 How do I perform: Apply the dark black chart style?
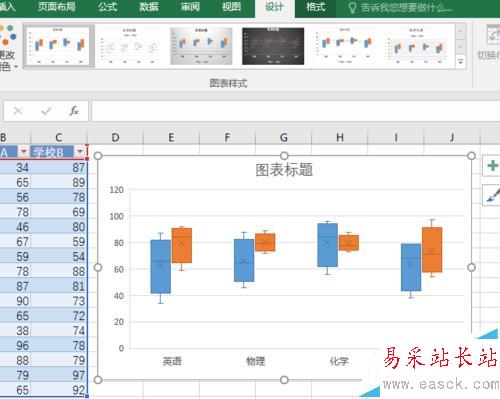tap(273, 46)
